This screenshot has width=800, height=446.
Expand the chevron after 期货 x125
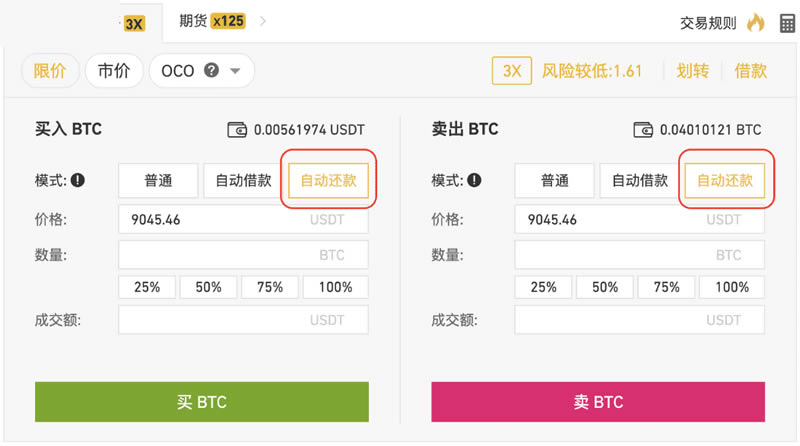[x=263, y=20]
